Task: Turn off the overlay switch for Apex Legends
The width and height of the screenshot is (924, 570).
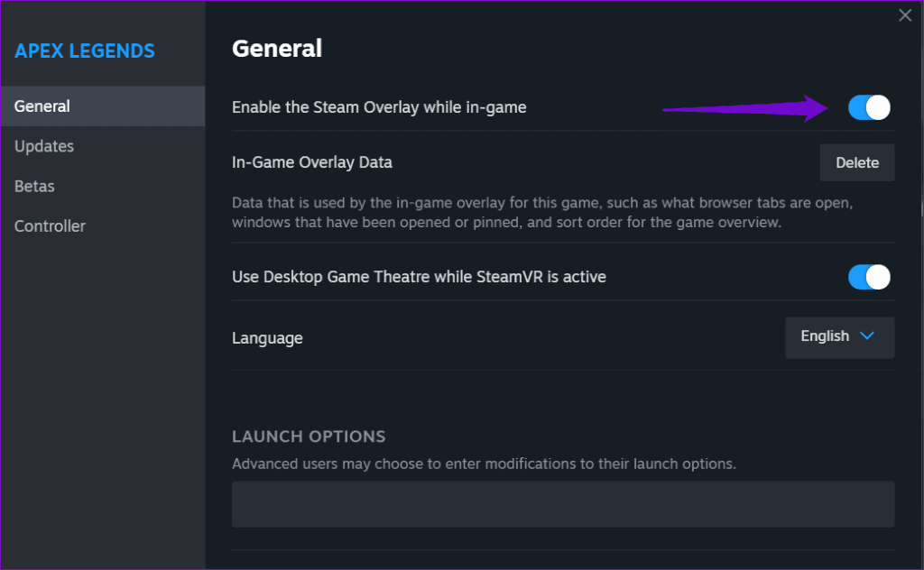Action: pyautogui.click(x=868, y=107)
